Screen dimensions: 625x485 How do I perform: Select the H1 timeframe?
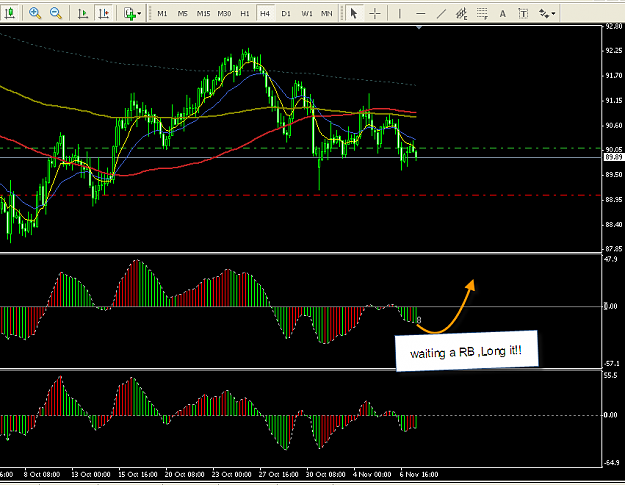pyautogui.click(x=245, y=14)
